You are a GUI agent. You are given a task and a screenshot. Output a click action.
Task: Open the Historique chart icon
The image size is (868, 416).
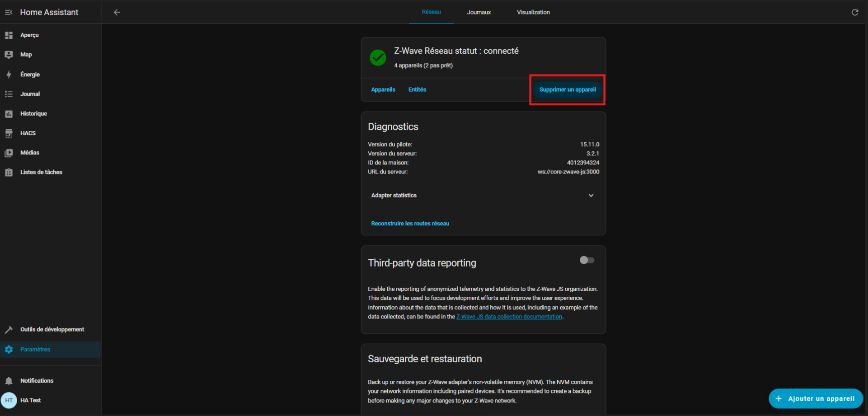(x=9, y=114)
